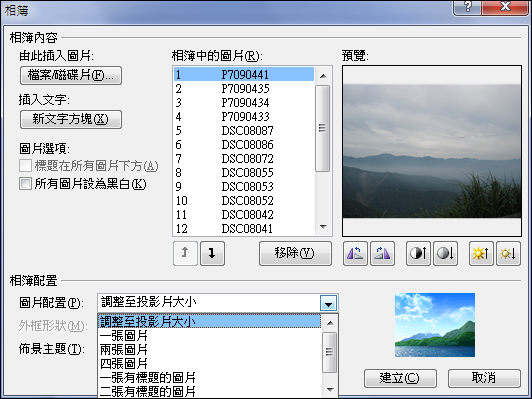
Task: Choose 二張有標題的圖片 layout option
Action: click(x=209, y=391)
